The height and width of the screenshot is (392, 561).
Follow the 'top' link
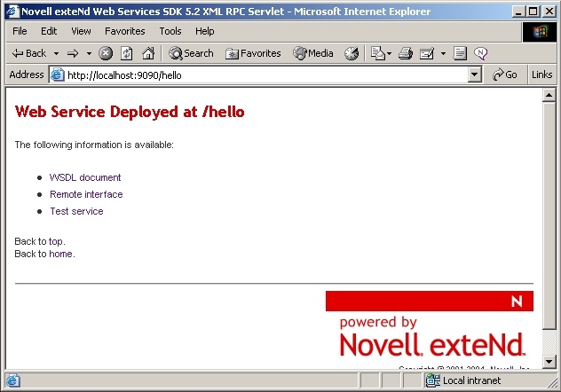pos(56,241)
